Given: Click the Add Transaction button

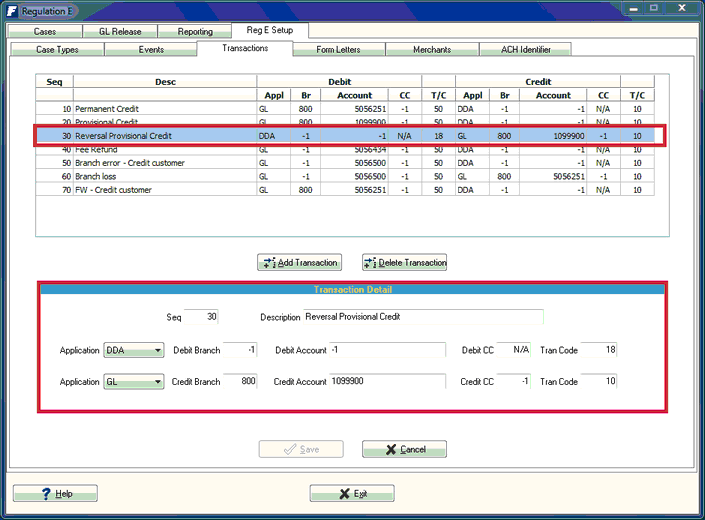Looking at the screenshot, I should [x=299, y=263].
